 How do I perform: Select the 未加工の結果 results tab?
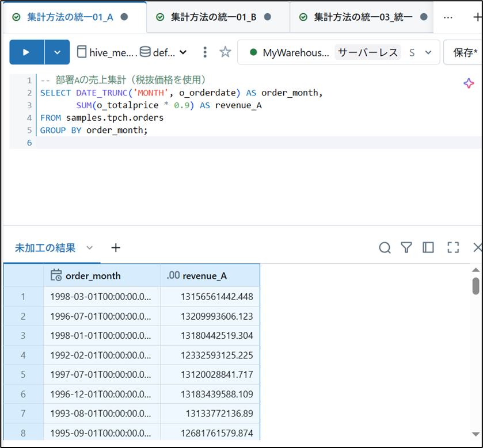(x=45, y=248)
